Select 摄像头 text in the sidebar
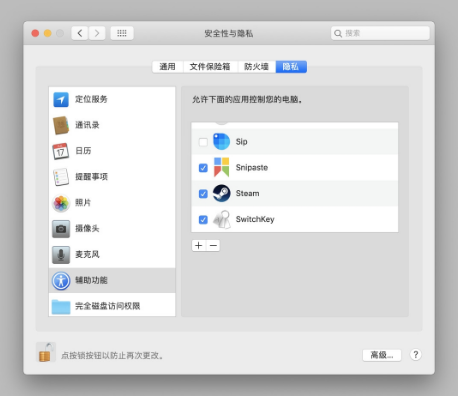The width and height of the screenshot is (458, 396). pos(87,229)
